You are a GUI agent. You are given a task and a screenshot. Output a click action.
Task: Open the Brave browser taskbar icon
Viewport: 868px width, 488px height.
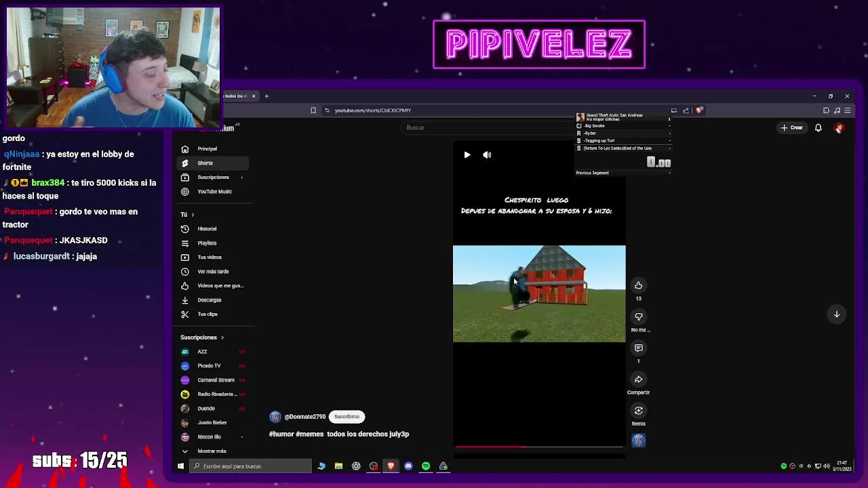(x=391, y=466)
